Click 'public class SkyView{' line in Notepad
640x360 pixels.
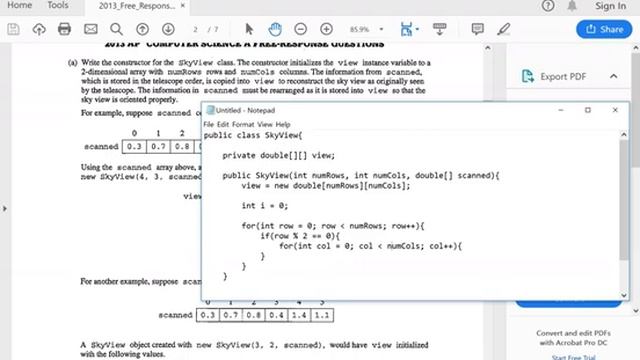click(x=253, y=136)
